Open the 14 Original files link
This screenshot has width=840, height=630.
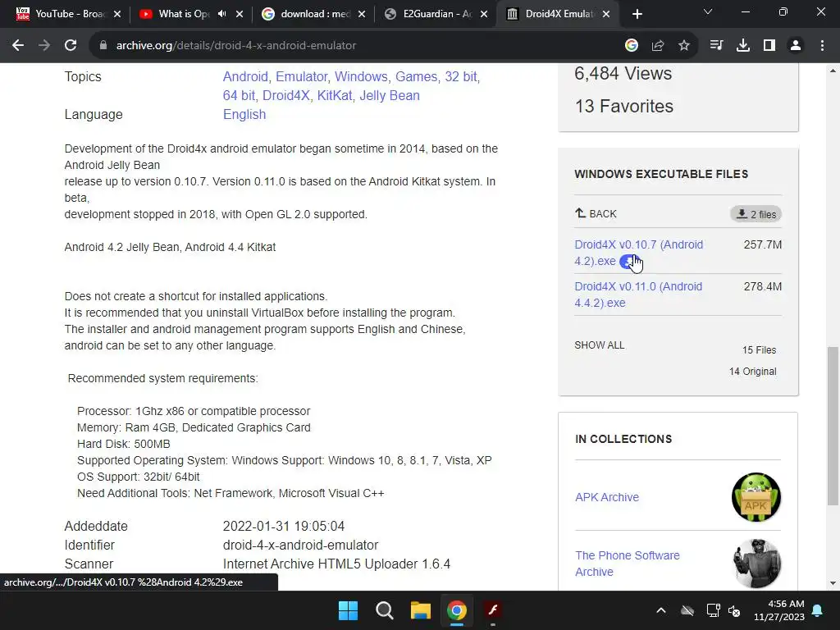[753, 372]
